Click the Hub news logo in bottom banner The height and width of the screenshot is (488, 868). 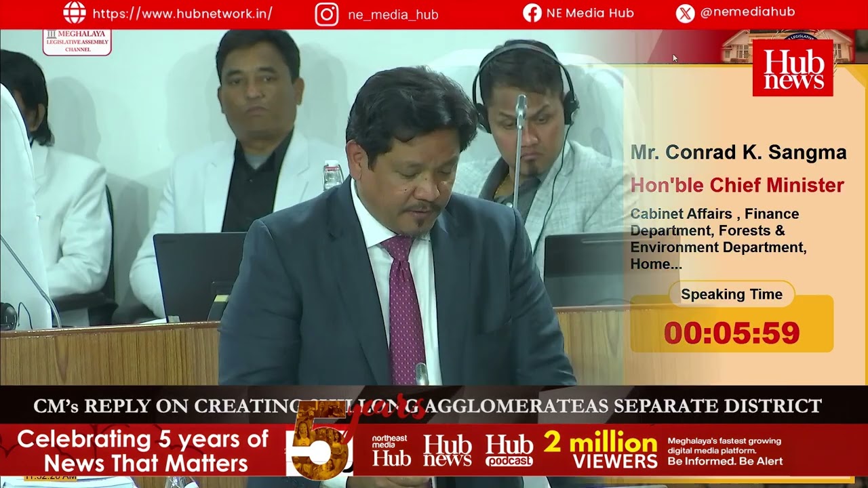(448, 451)
